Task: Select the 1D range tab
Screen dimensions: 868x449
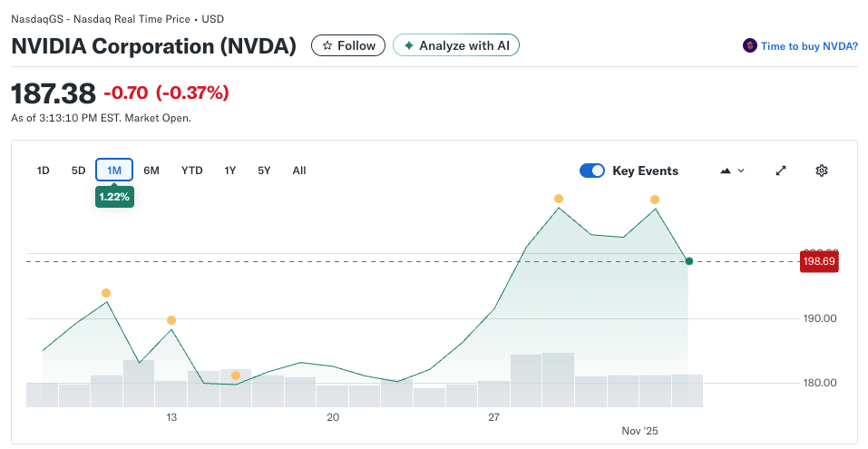Action: point(43,171)
